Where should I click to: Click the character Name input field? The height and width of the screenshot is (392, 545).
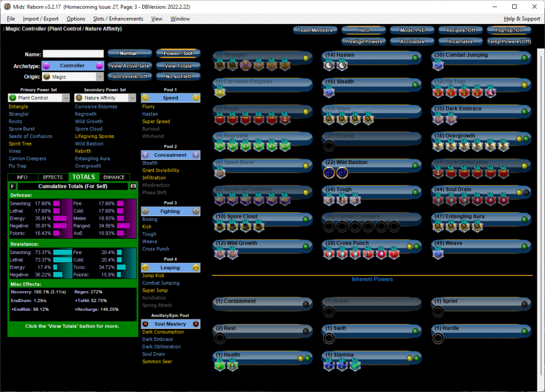click(74, 54)
